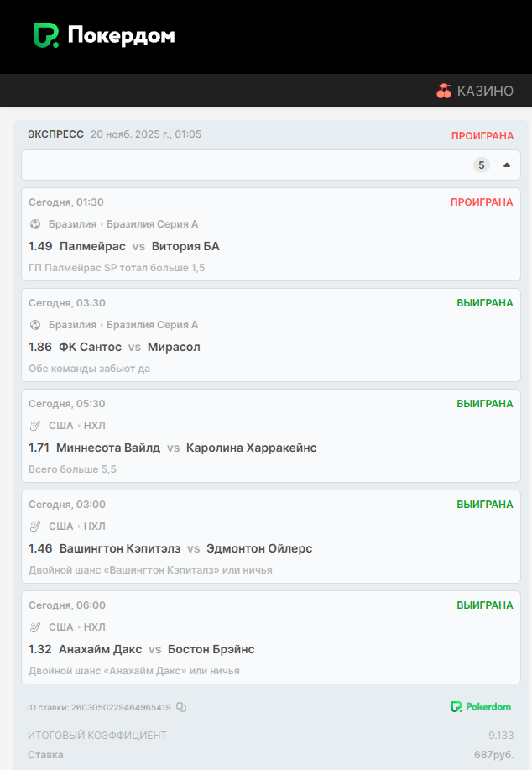This screenshot has width=532, height=770.
Task: Click soccer ball icon of Palmeiras match
Action: [35, 224]
